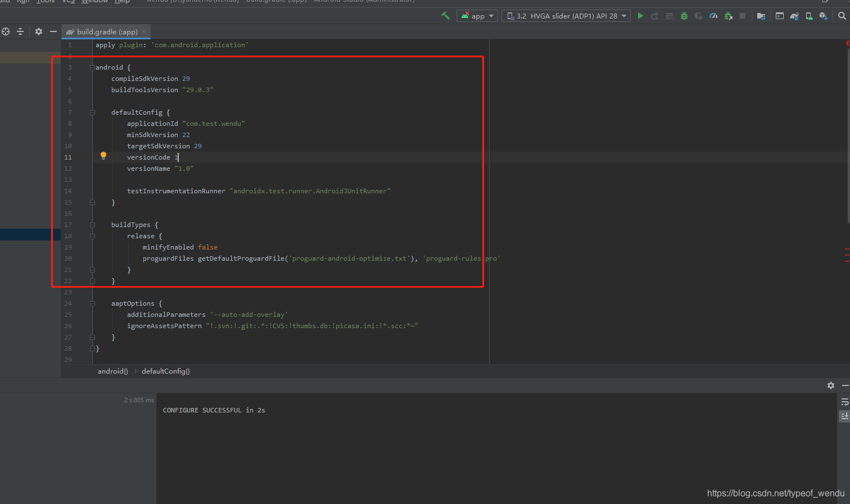Open the app run configuration dropdown
Viewport: 850px width, 504px height.
(x=477, y=16)
